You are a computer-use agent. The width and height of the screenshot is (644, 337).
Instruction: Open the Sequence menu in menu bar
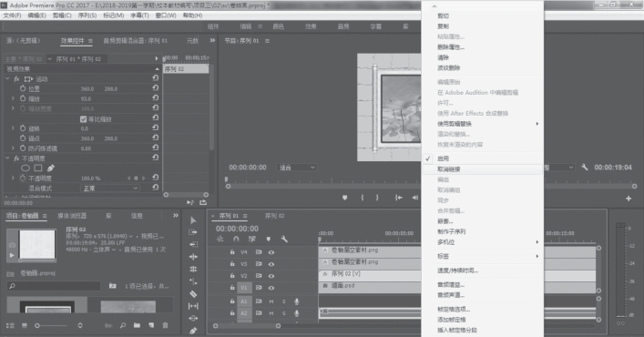coord(87,15)
